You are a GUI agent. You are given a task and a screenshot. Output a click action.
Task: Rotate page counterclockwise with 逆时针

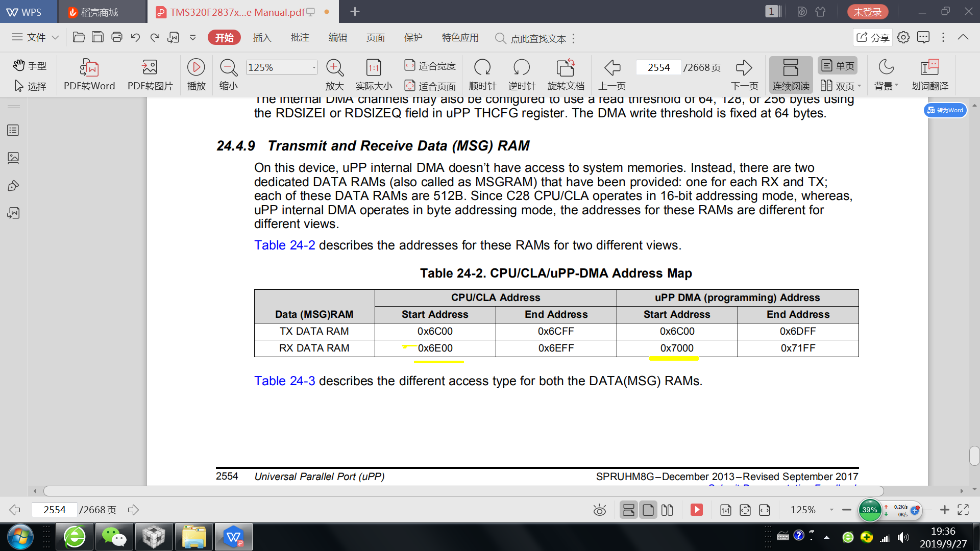[x=521, y=68]
